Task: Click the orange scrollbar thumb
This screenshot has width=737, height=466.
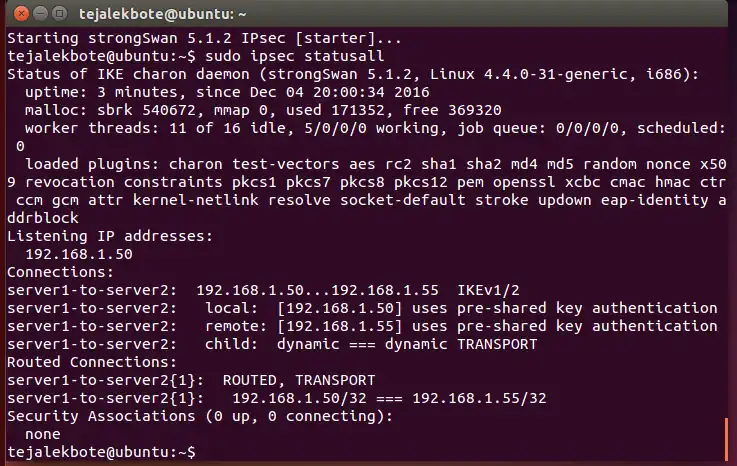Action: 726,437
